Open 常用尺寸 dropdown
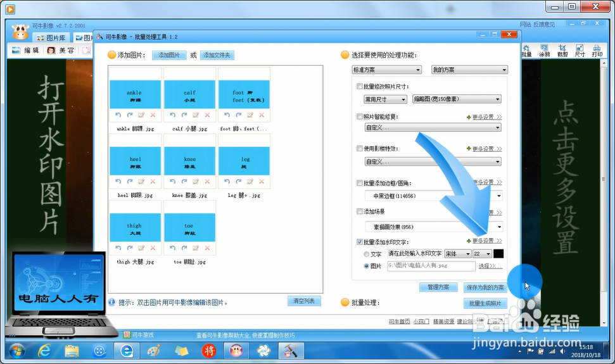The height and width of the screenshot is (364, 615). [386, 99]
